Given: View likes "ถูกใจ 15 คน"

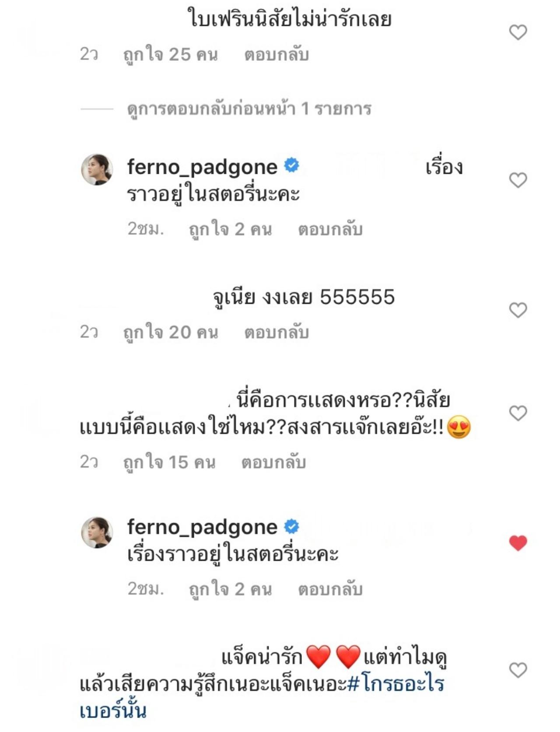Looking at the screenshot, I should [x=169, y=462].
